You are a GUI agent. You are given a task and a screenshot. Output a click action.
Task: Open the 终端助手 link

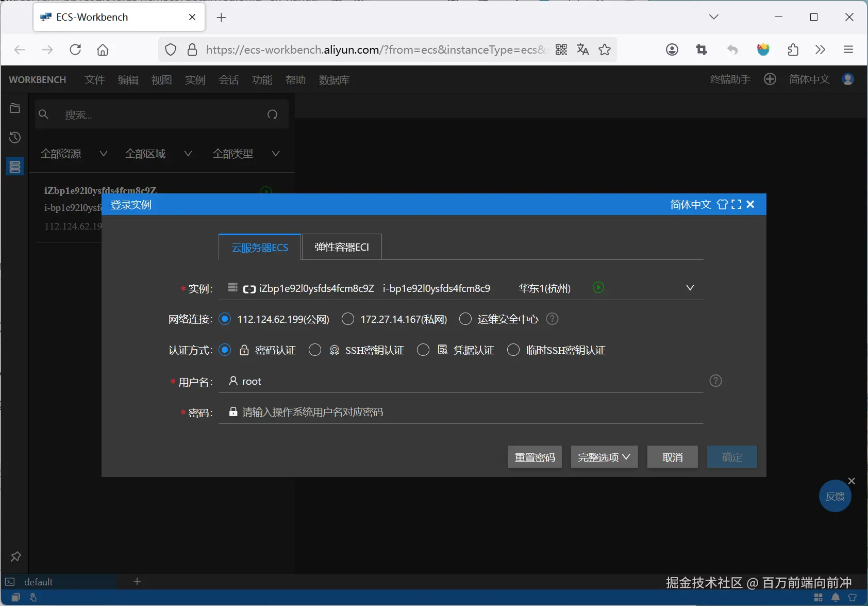tap(730, 79)
